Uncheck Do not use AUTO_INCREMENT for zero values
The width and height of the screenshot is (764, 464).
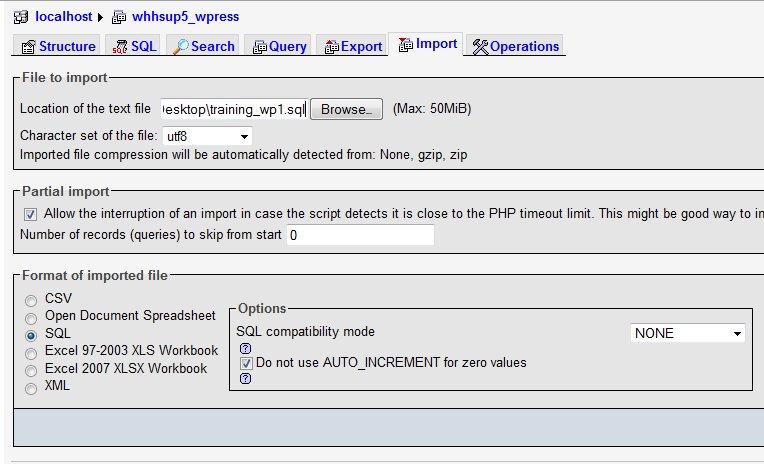(246, 363)
